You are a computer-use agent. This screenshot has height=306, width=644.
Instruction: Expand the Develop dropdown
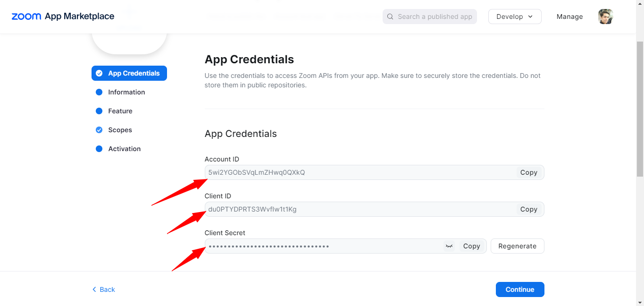tap(515, 17)
